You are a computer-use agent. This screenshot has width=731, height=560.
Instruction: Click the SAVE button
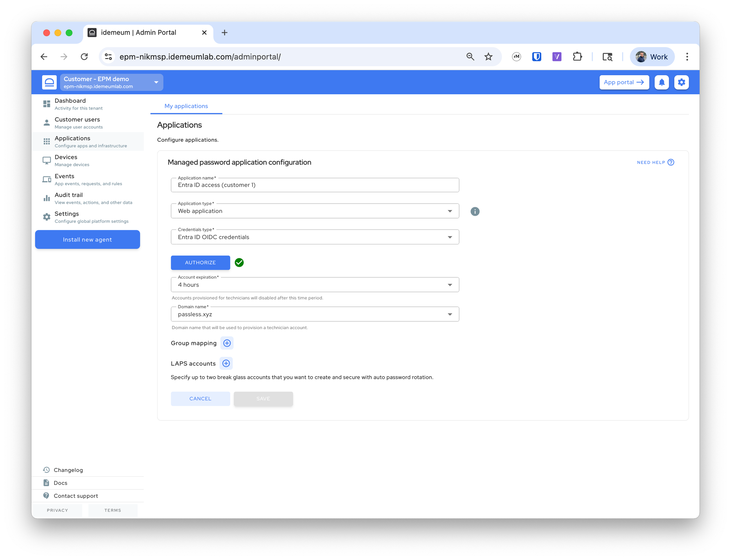[x=263, y=399]
